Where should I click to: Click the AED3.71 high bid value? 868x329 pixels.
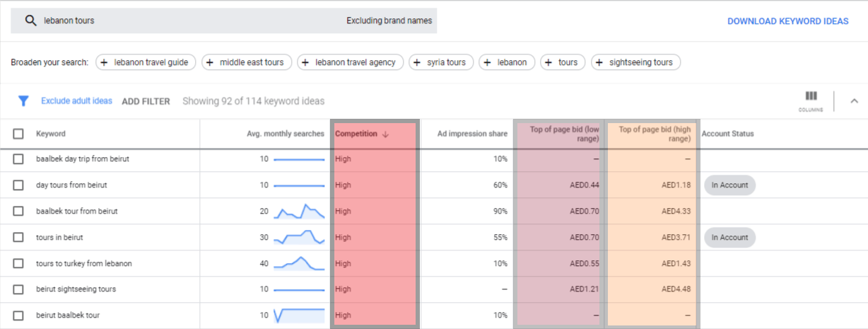tap(676, 238)
